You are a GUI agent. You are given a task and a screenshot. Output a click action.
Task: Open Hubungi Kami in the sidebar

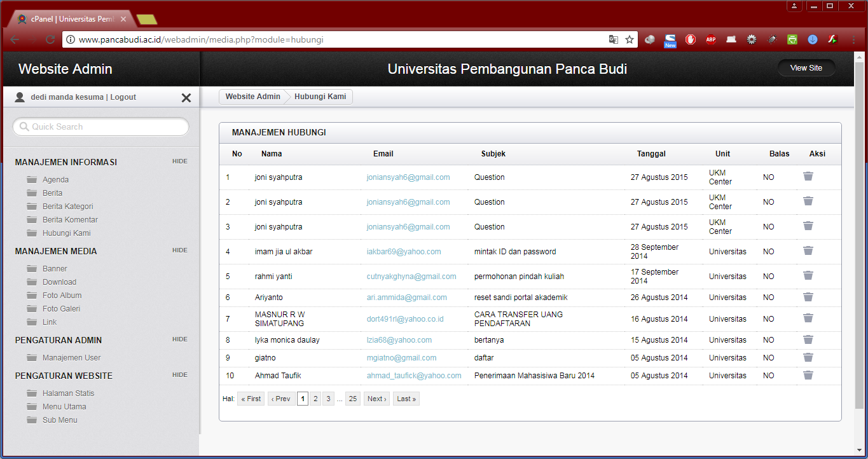click(66, 233)
